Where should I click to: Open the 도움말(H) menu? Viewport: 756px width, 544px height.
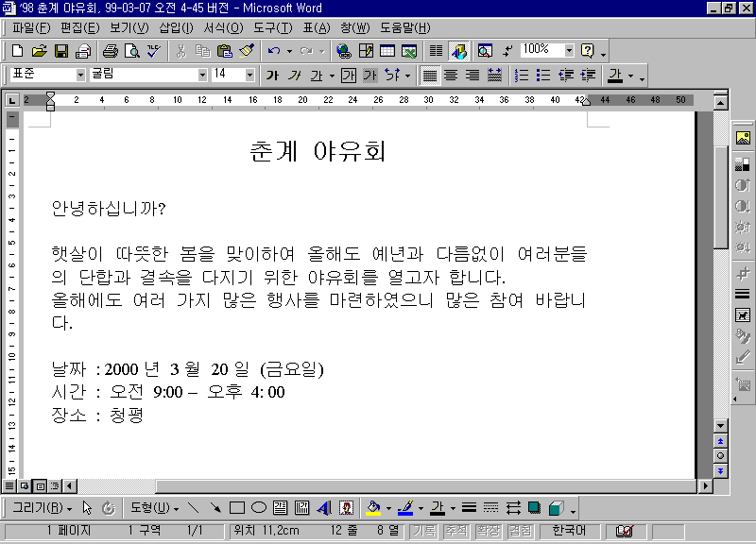pos(405,28)
